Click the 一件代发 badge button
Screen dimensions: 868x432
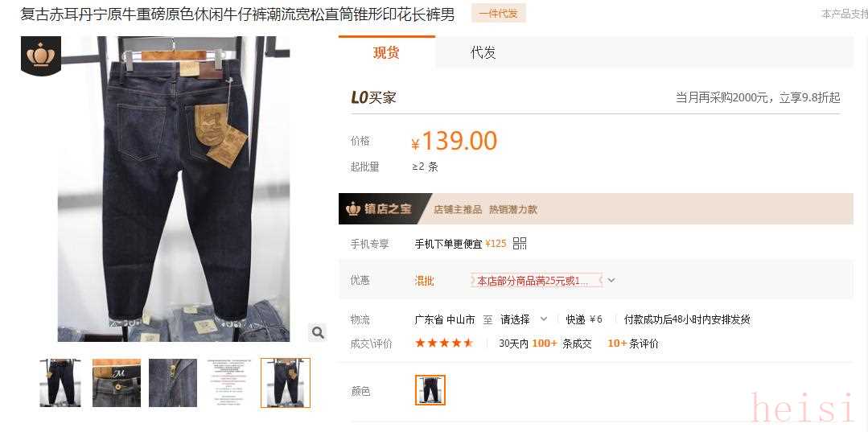point(498,14)
